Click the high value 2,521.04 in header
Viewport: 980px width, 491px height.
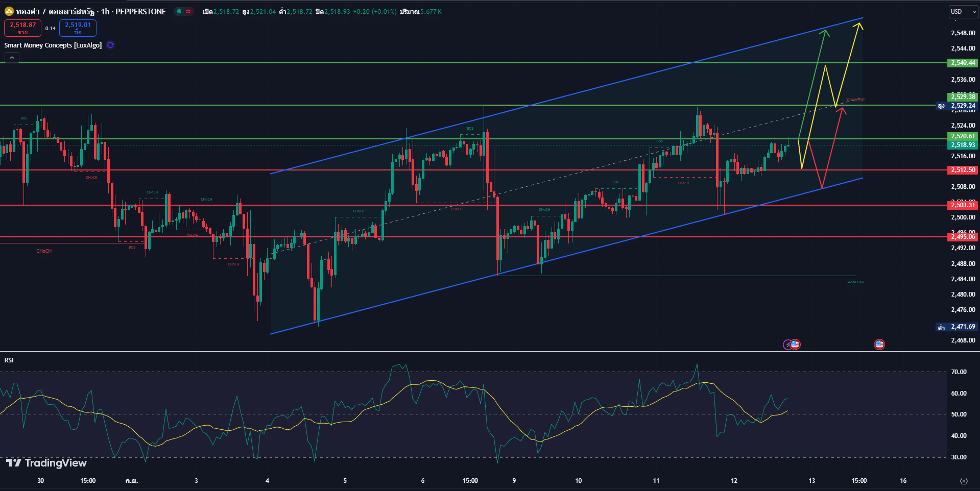262,11
